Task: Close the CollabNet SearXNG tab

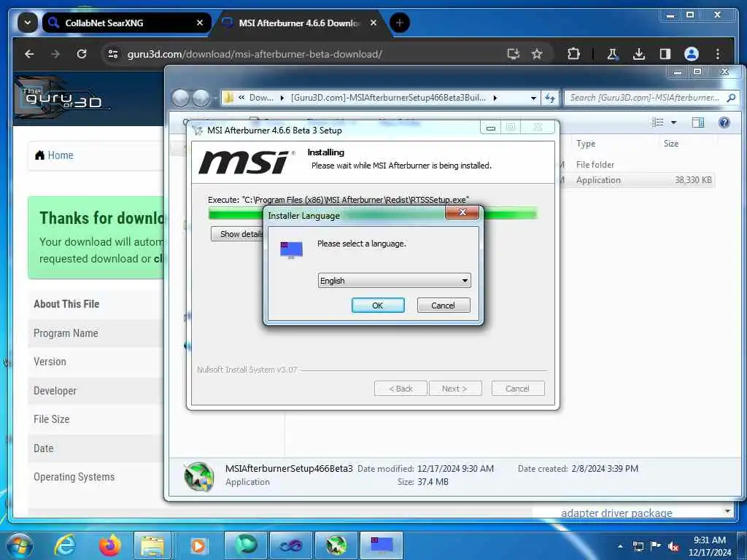Action: (x=200, y=23)
